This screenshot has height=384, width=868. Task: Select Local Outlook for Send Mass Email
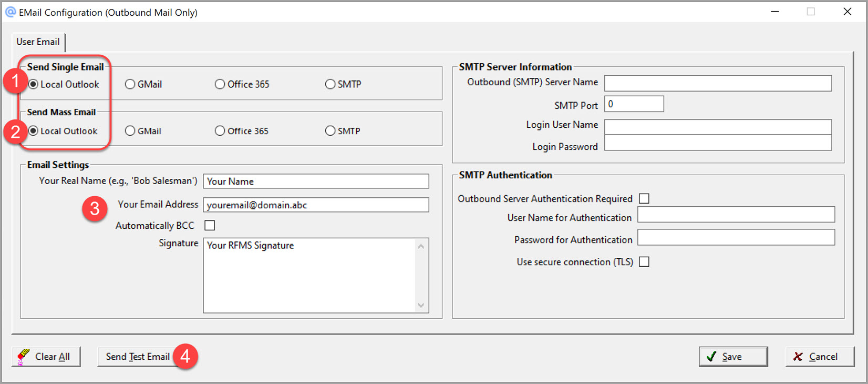click(34, 131)
